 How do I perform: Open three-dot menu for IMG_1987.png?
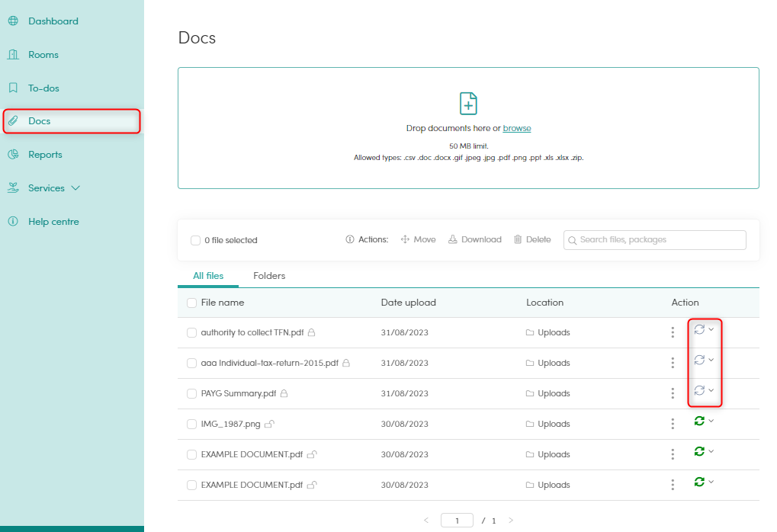(673, 424)
